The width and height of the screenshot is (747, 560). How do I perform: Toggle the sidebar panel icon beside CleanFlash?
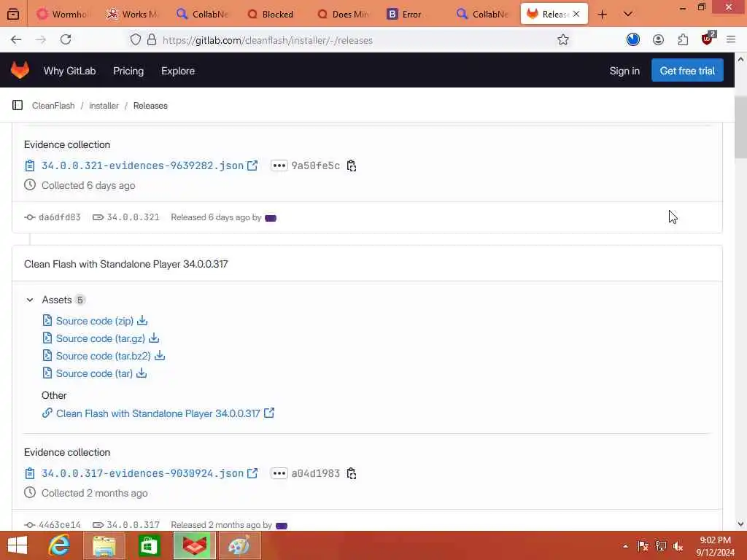18,105
